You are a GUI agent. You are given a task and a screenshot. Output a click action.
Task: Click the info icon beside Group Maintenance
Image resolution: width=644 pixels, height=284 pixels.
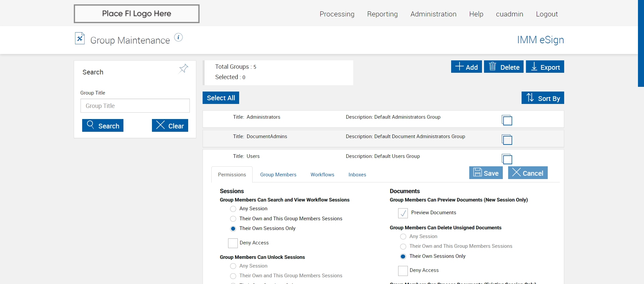(178, 37)
